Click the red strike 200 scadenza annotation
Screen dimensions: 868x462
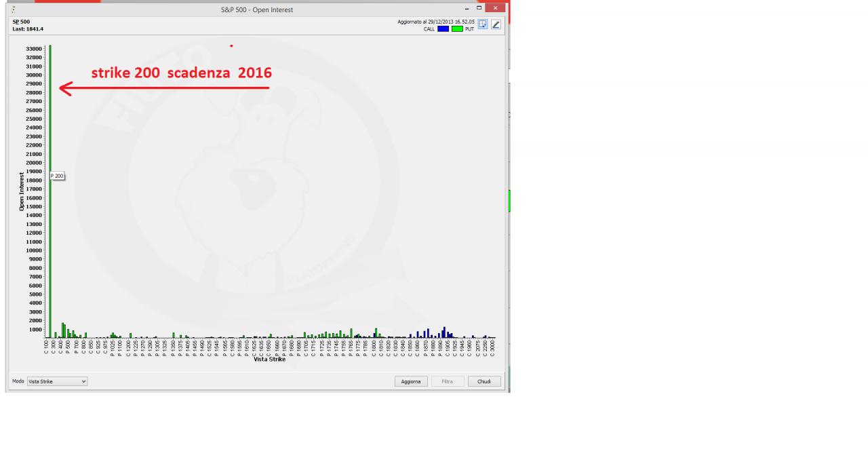[182, 73]
